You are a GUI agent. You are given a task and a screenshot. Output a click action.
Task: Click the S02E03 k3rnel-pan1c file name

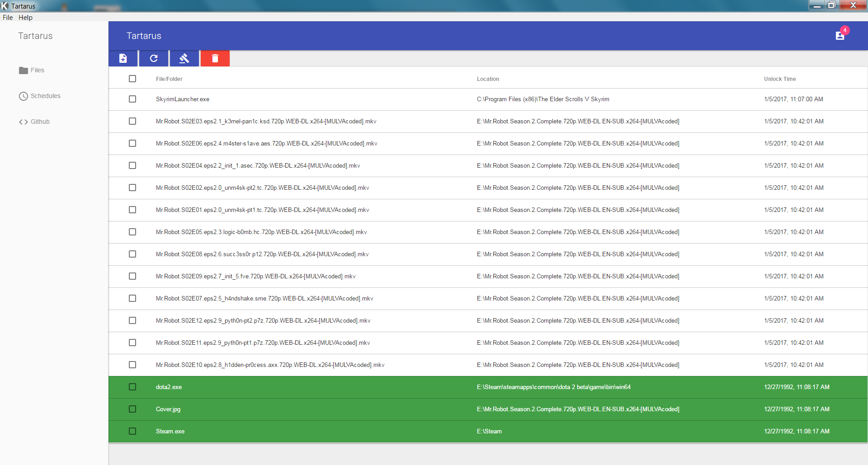[x=266, y=121]
